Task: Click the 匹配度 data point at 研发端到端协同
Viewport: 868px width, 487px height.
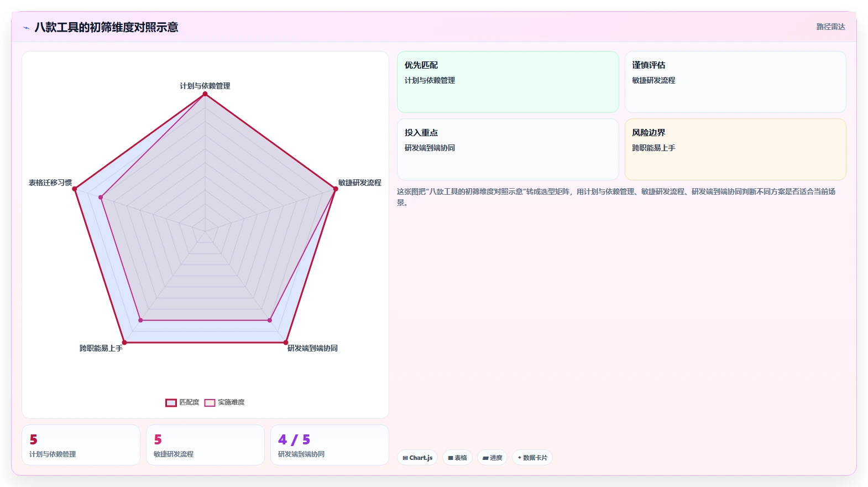Action: pyautogui.click(x=286, y=343)
